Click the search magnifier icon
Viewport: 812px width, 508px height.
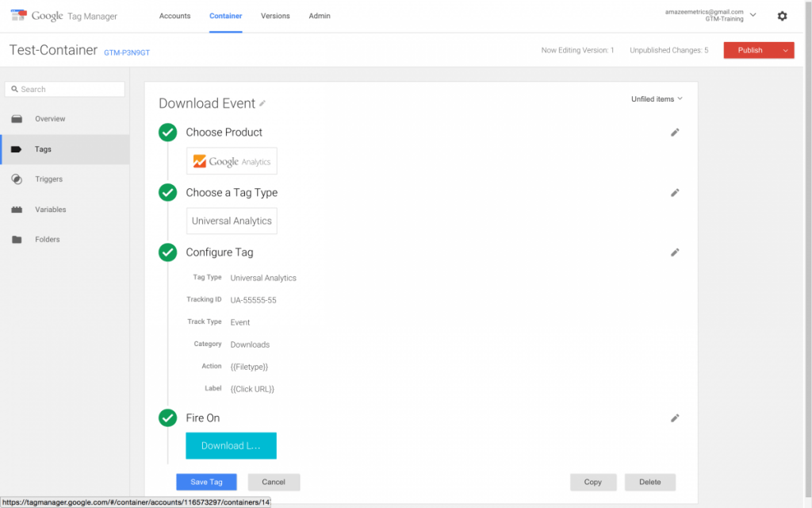tap(14, 89)
